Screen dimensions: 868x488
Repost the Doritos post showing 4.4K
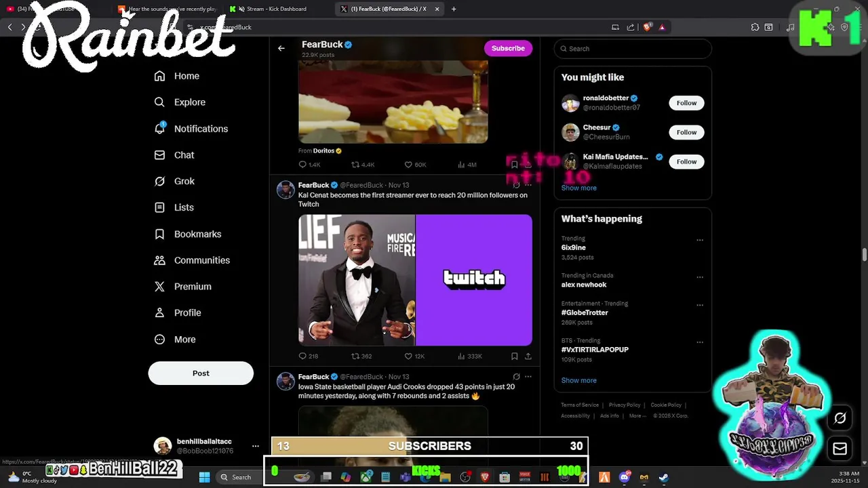[363, 165]
